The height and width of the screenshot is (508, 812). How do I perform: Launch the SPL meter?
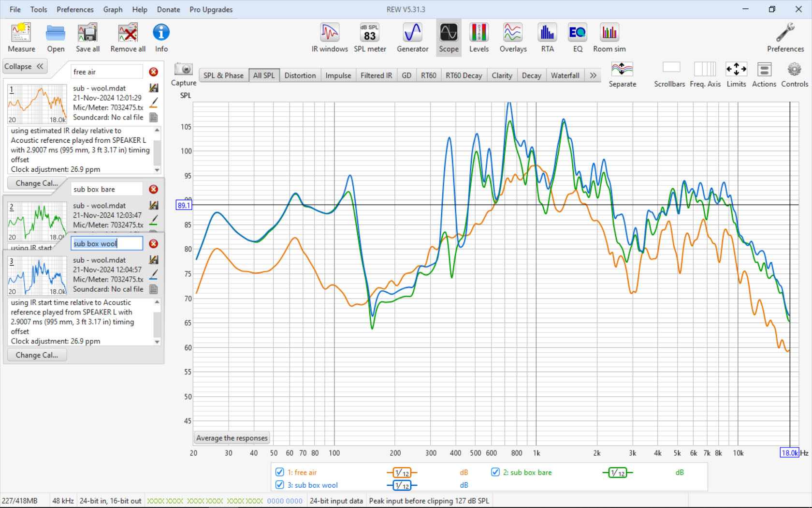370,38
